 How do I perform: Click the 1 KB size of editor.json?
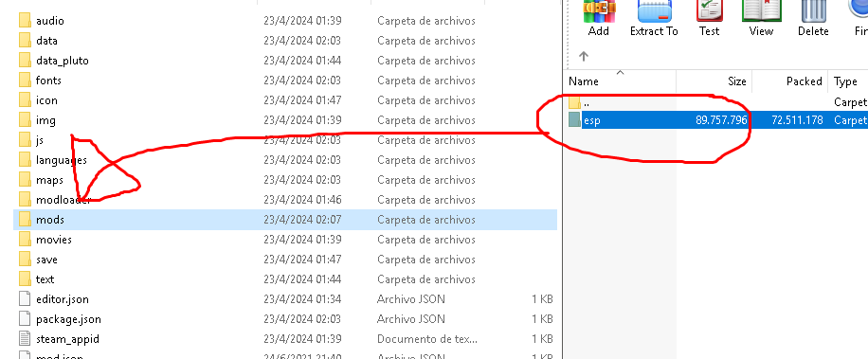(542, 300)
